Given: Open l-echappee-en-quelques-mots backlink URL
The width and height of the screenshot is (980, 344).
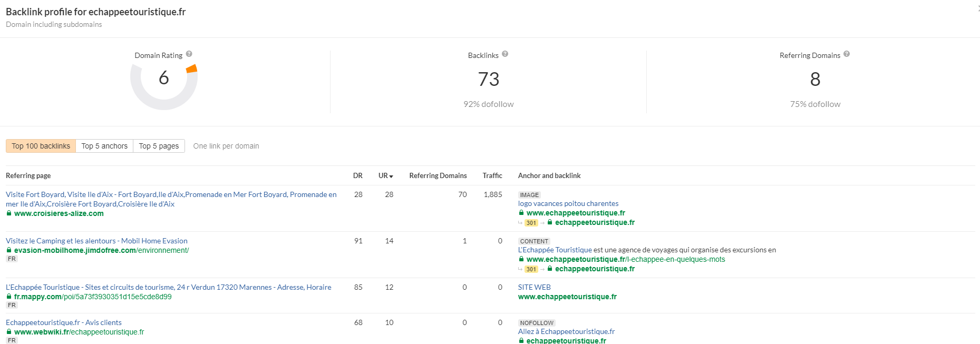Looking at the screenshot, I should coord(626,259).
